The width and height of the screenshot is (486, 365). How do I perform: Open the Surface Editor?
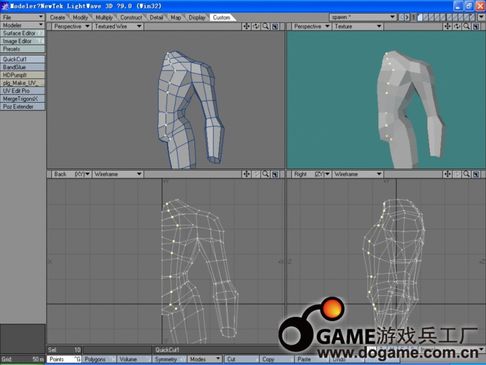click(x=22, y=33)
